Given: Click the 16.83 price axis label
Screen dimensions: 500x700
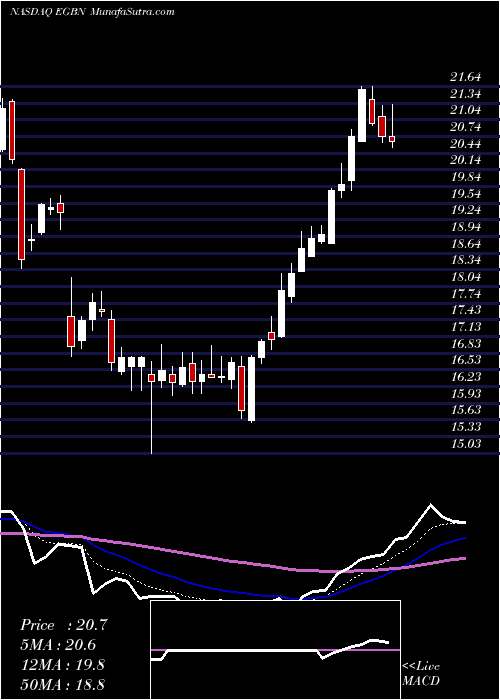Looking at the screenshot, I should click(x=465, y=344).
